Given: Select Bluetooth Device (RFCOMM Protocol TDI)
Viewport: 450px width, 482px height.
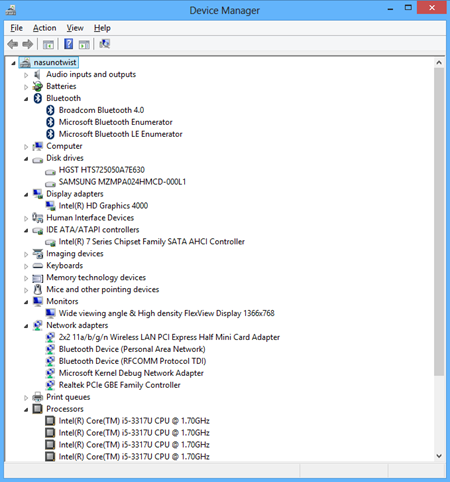Looking at the screenshot, I should [x=132, y=361].
